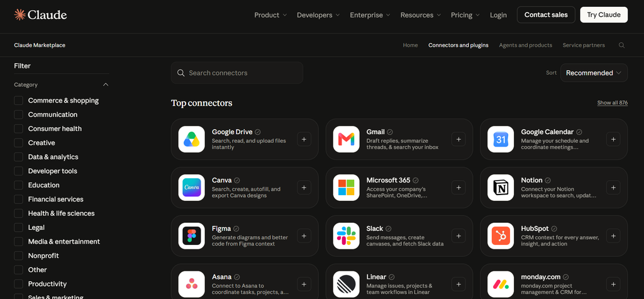Focus the Search connectors input field
Viewport: 644px width, 299px height.
point(237,73)
